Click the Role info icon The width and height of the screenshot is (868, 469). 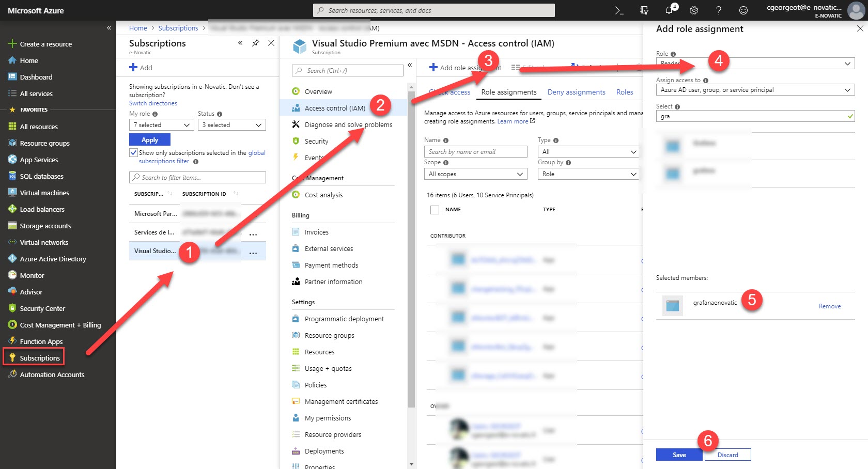(673, 54)
